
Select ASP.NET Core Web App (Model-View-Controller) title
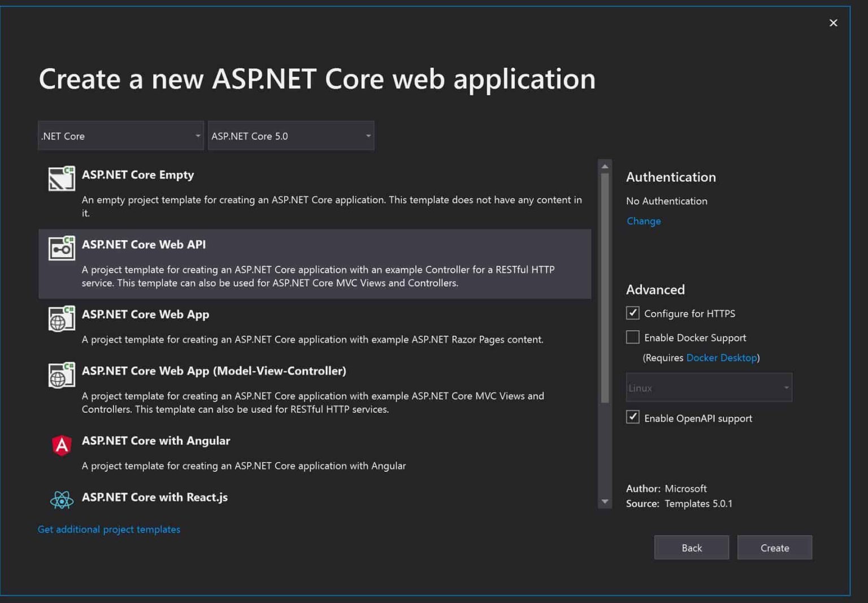coord(214,371)
